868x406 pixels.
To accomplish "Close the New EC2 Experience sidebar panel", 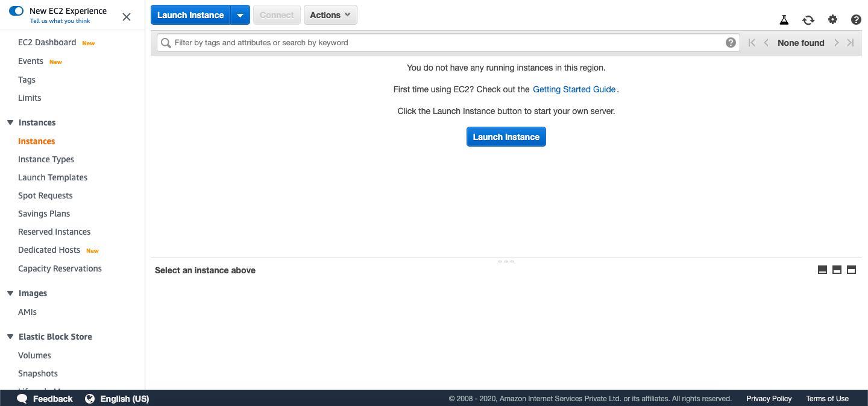I will 127,17.
